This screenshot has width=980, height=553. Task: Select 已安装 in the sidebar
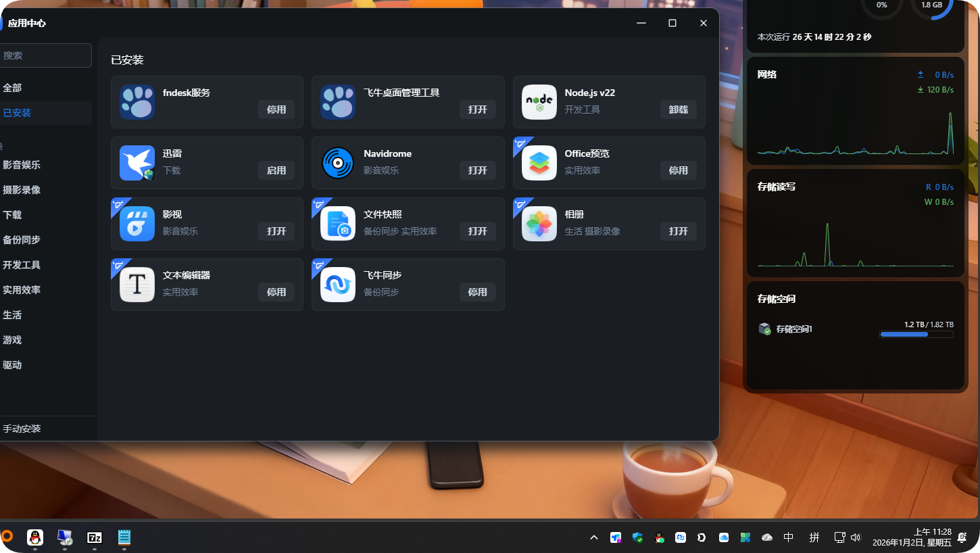point(46,113)
